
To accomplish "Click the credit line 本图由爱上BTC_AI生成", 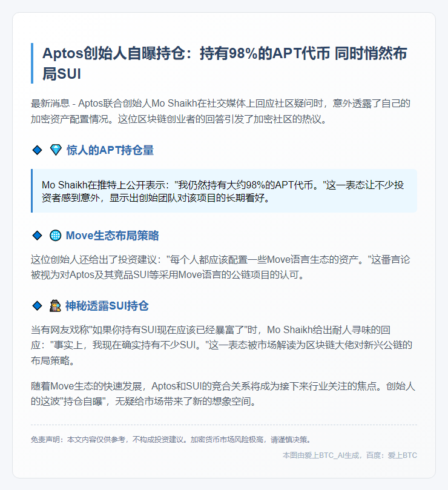I will click(x=349, y=455).
